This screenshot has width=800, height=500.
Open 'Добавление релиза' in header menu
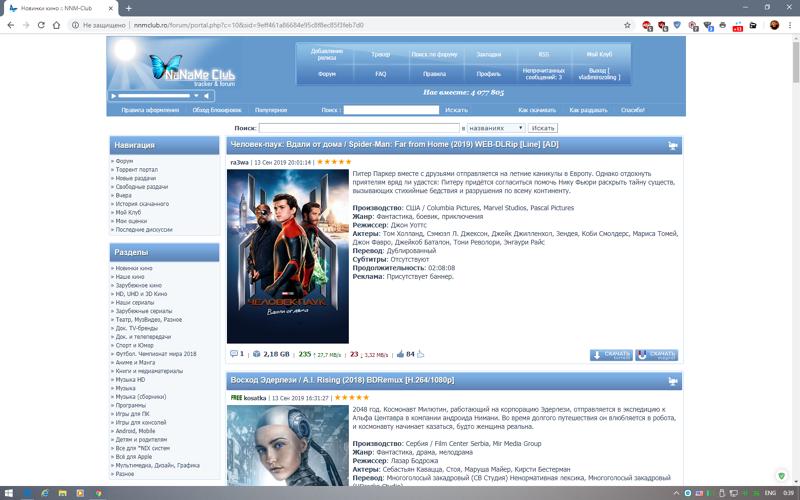click(327, 54)
